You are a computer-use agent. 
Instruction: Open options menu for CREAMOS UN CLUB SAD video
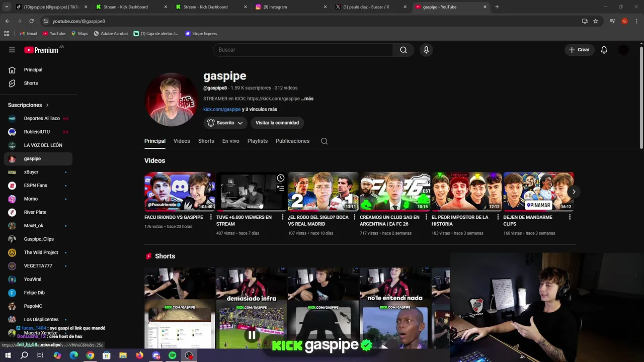(x=426, y=217)
